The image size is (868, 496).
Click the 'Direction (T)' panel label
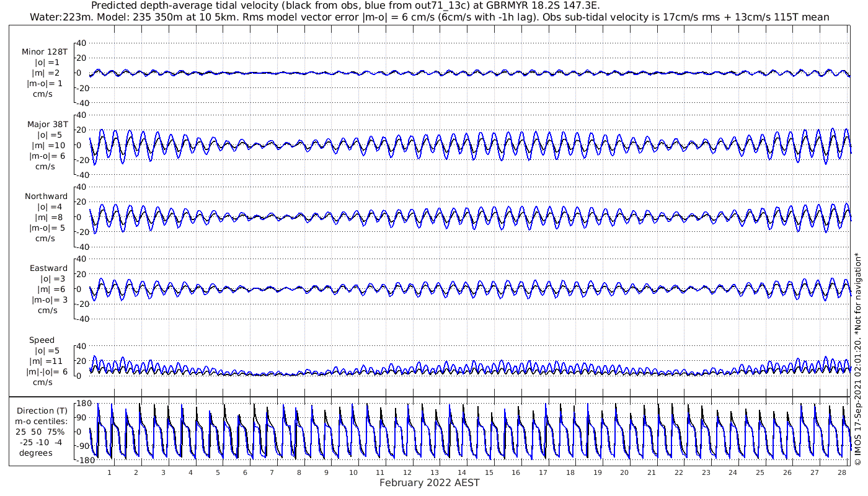43,410
